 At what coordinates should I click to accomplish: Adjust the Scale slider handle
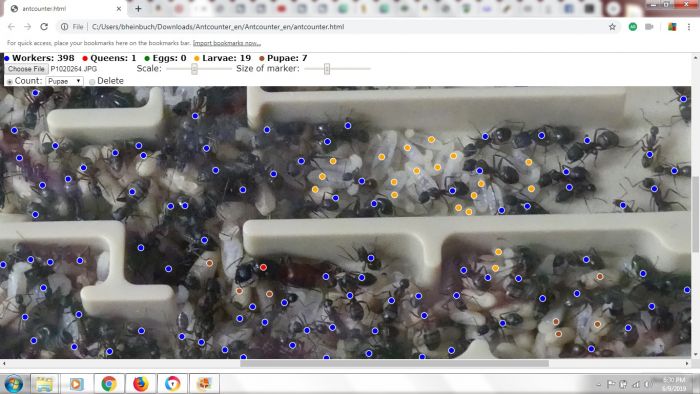point(194,69)
